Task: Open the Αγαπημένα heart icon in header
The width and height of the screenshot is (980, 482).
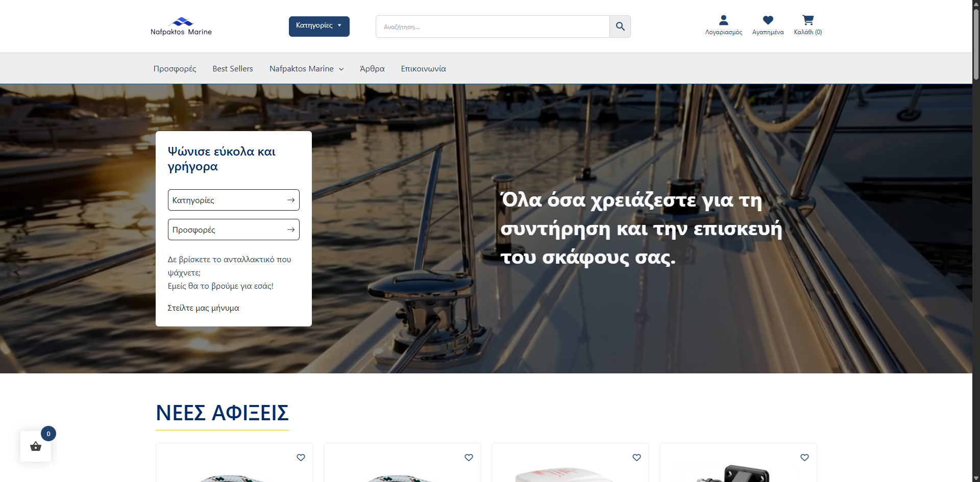Action: point(768,20)
